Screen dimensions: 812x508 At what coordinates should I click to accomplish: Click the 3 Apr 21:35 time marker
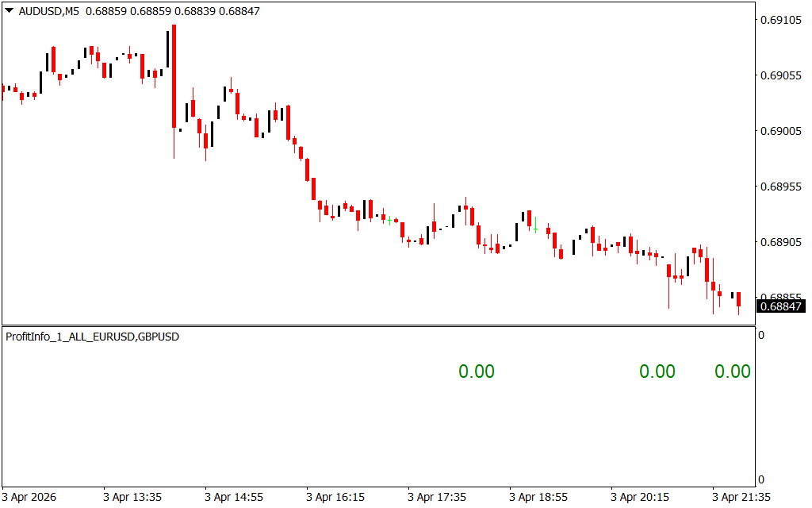click(x=741, y=497)
